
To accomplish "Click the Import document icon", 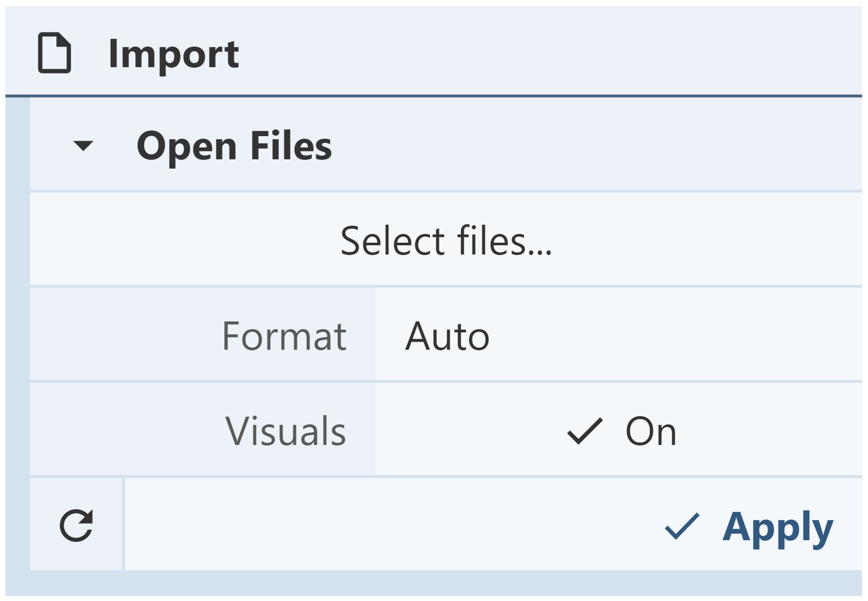I will 54,53.
